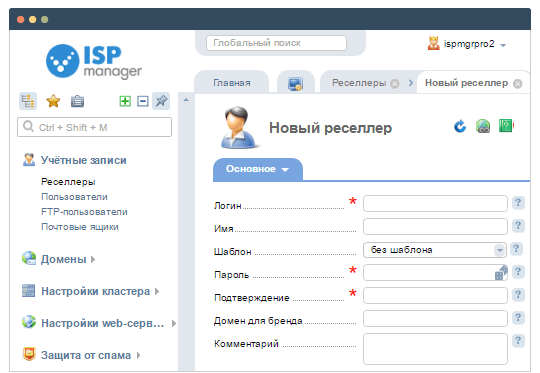Expand the Настройки кластера section
The image size is (540, 373).
click(157, 291)
